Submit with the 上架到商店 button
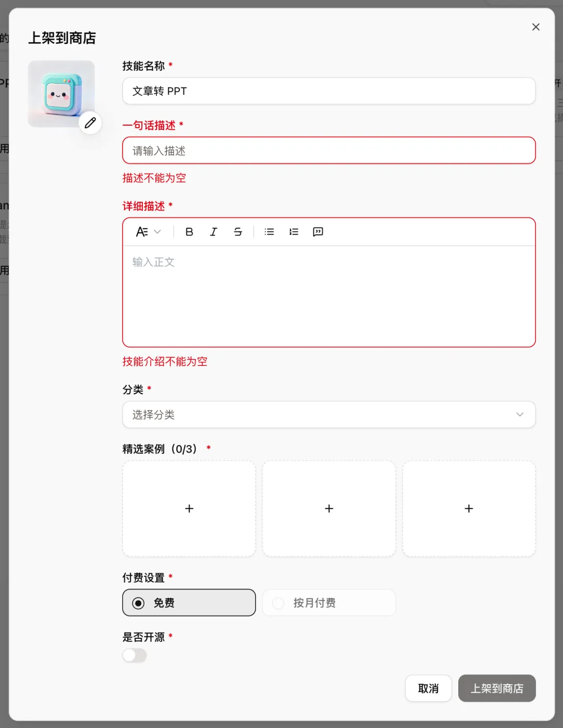 [496, 688]
